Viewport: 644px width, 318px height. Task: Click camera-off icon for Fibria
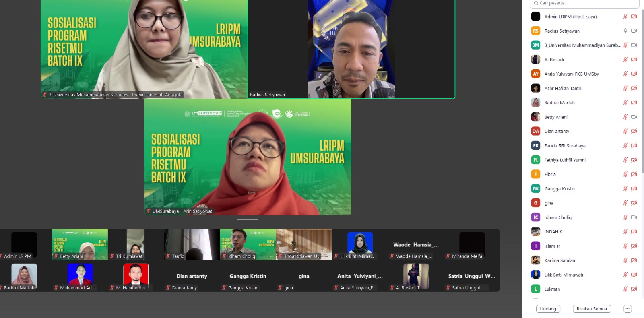[634, 174]
